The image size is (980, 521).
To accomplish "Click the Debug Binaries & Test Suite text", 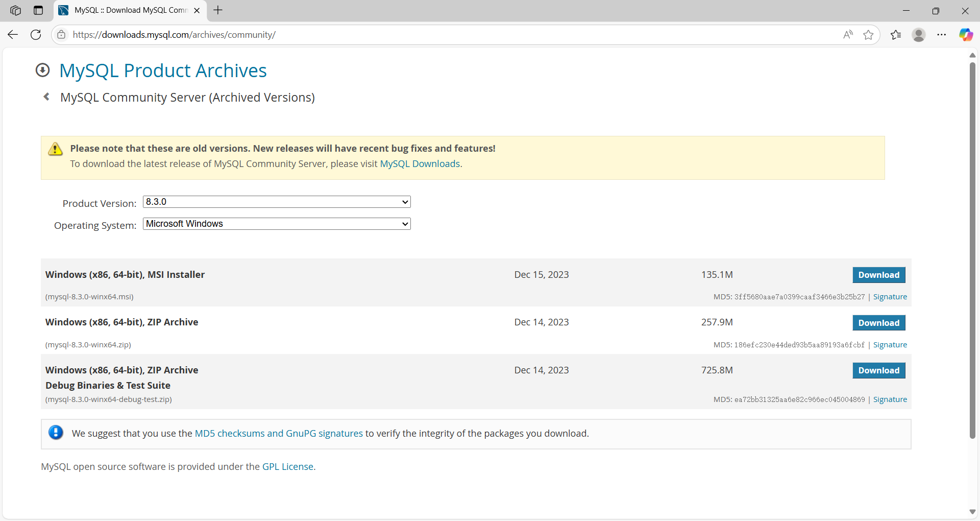I will click(108, 386).
